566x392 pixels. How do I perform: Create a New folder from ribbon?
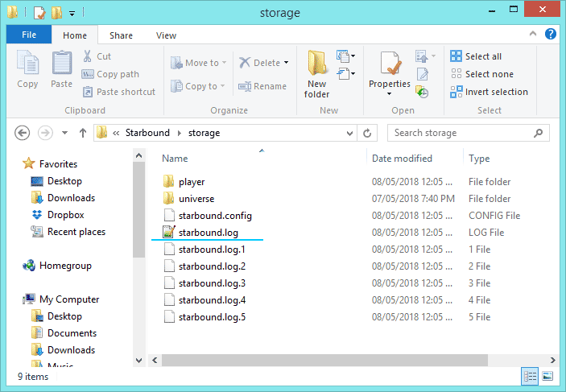pyautogui.click(x=316, y=74)
